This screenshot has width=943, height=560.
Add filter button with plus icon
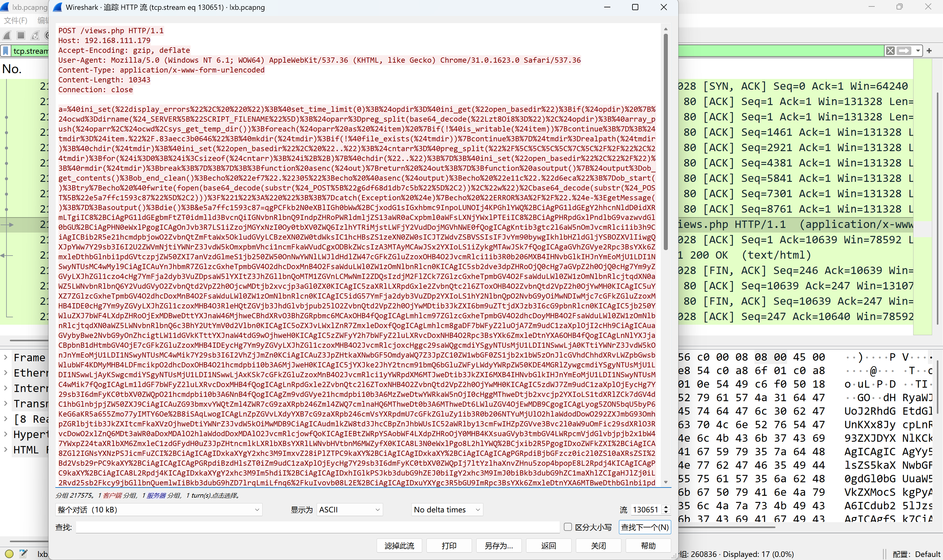[929, 51]
